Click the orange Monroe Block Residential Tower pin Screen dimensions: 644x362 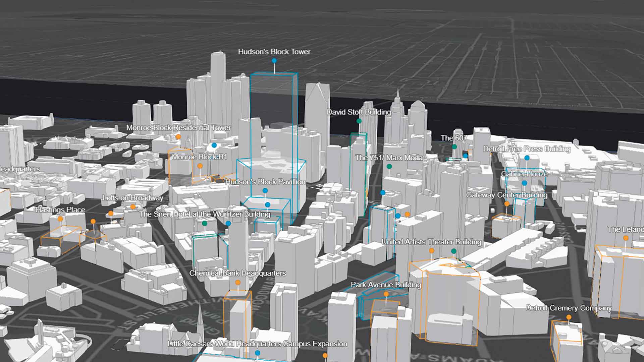pos(178,137)
